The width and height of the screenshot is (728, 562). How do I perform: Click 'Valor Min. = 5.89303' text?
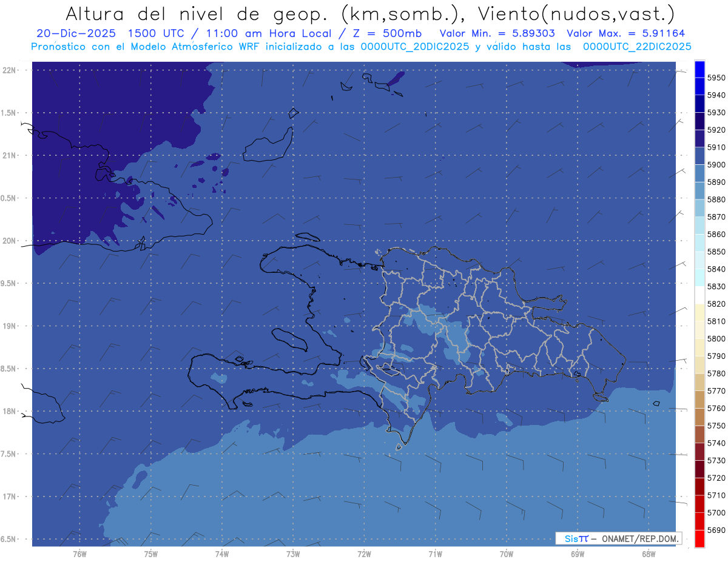[497, 33]
